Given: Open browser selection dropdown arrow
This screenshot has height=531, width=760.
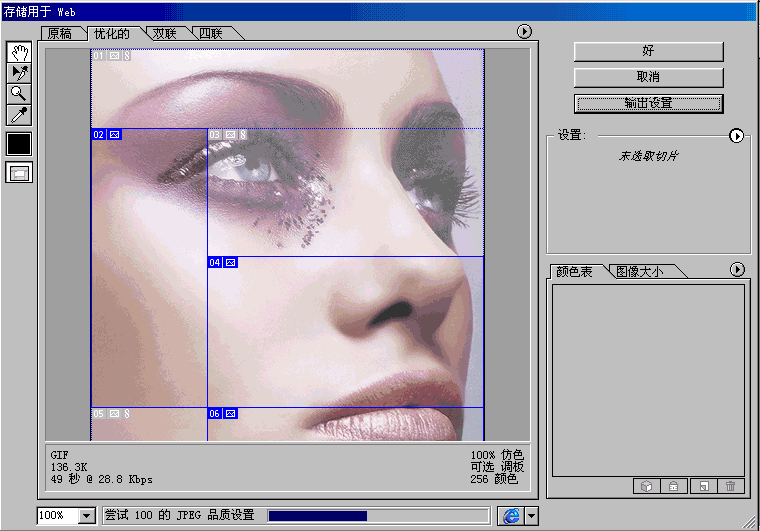Looking at the screenshot, I should pos(532,515).
